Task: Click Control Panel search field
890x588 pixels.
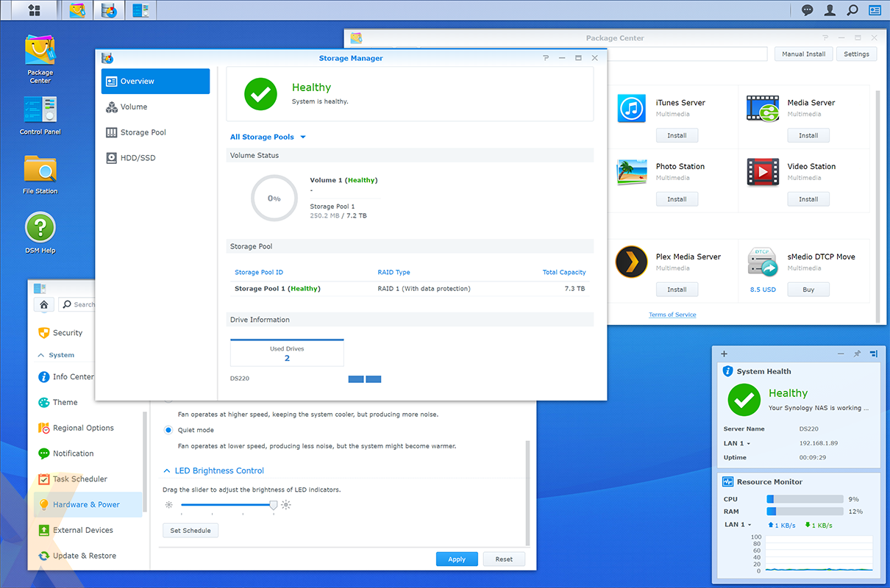Action: pos(78,304)
